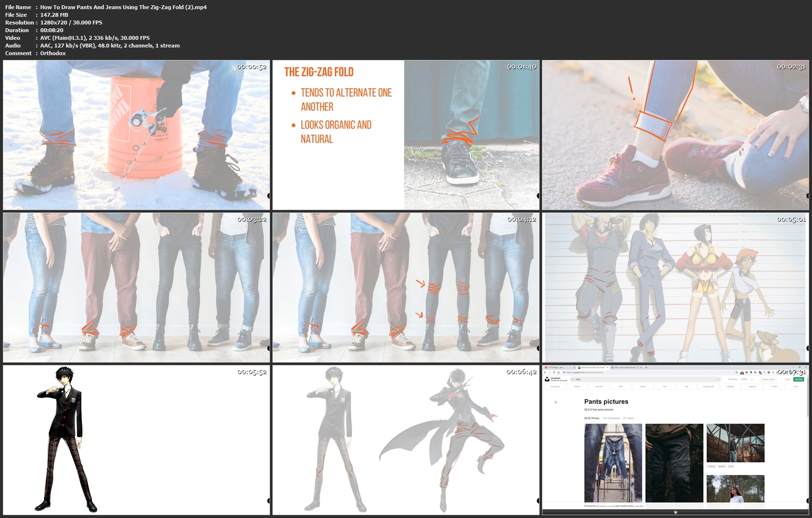Select the man under bridge photo on Unsplash
The height and width of the screenshot is (518, 812).
[x=735, y=443]
